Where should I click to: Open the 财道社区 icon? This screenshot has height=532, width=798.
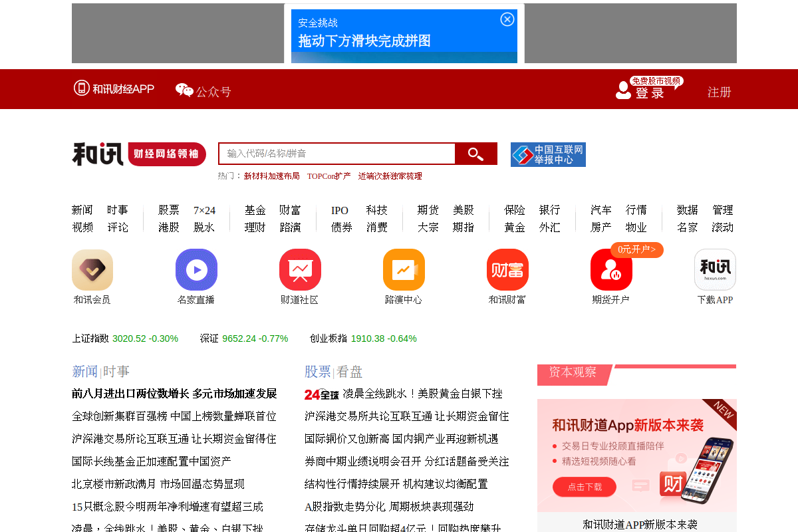pos(300,269)
